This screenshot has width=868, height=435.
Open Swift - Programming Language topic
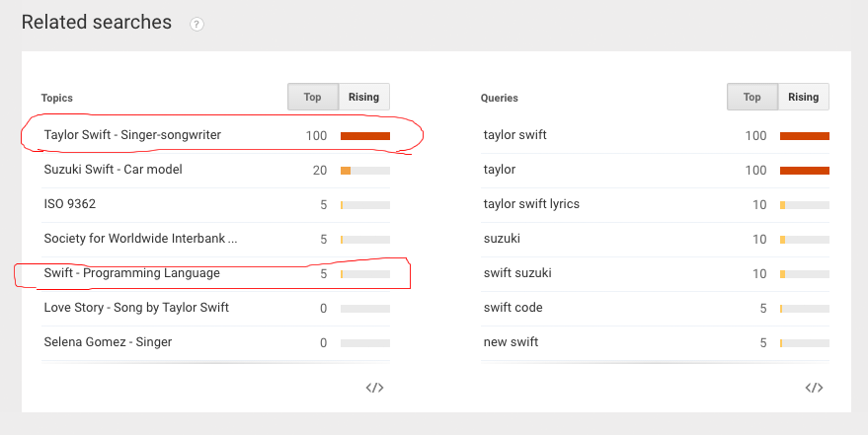click(131, 273)
